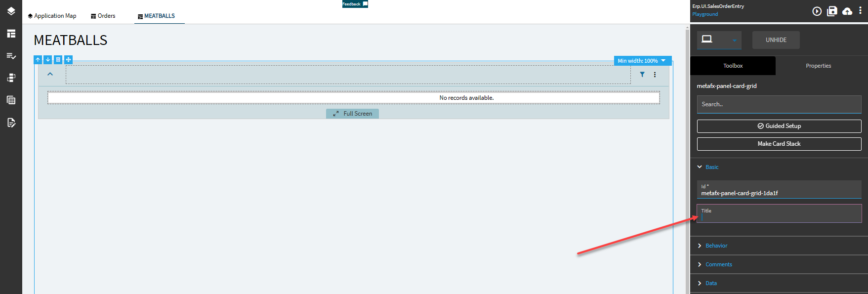
Task: Open the document edit icon in left sidebar
Action: coord(11,123)
